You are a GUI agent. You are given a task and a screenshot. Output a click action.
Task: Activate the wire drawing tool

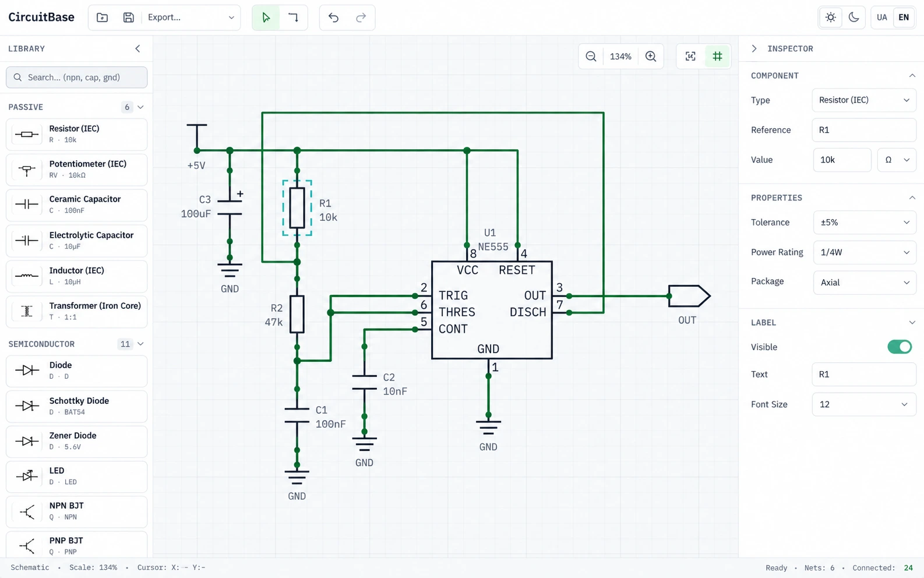click(293, 17)
